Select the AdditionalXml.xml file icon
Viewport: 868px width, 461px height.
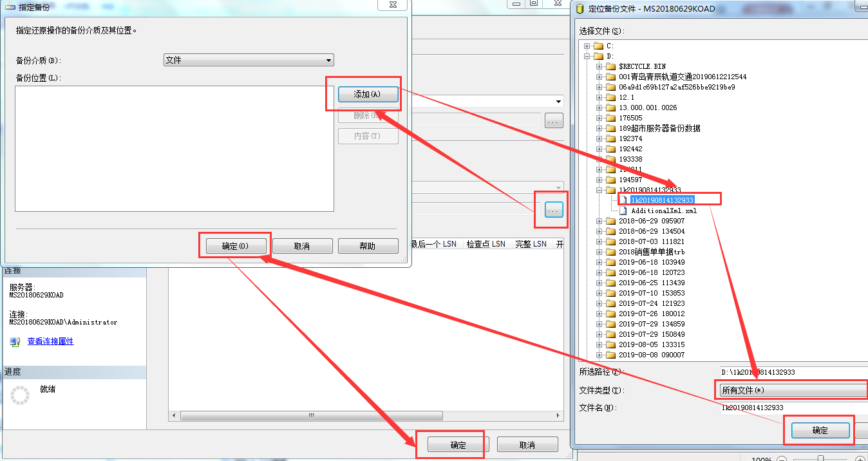[x=624, y=211]
